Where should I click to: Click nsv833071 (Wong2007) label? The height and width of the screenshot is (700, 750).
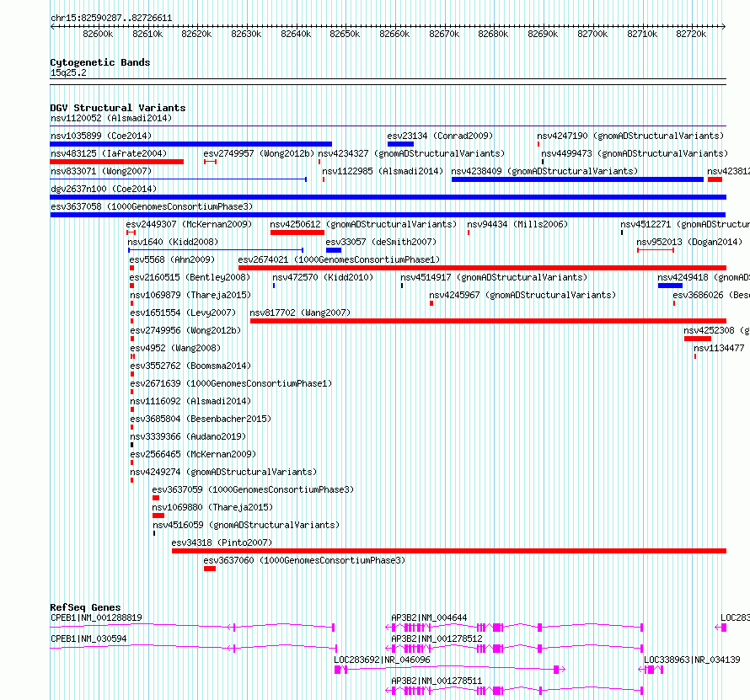point(101,171)
